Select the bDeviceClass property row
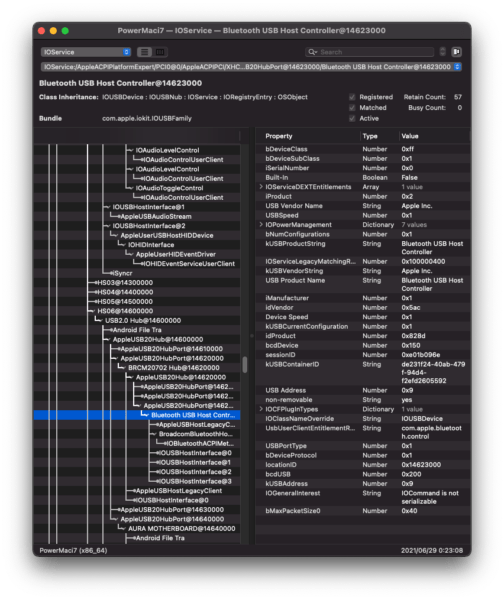This screenshot has height=600, width=504. (363, 149)
